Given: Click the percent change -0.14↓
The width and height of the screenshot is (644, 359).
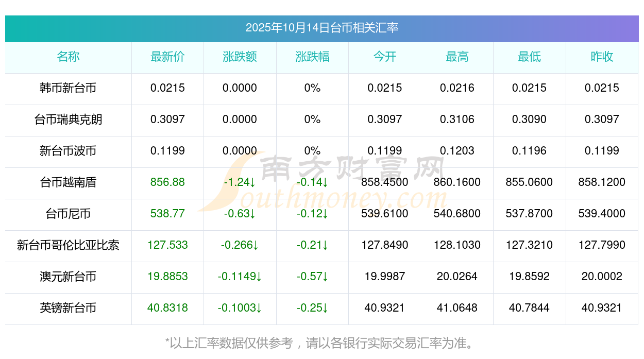Looking at the screenshot, I should click(312, 182).
